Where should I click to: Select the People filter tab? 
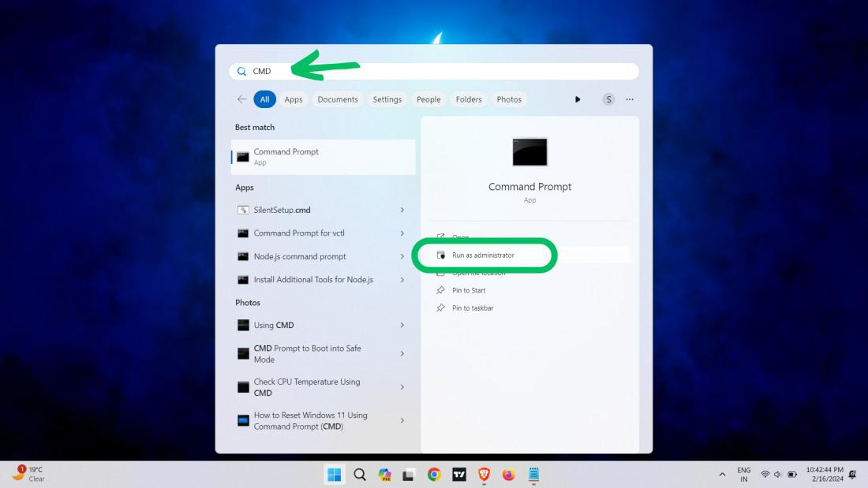point(428,99)
